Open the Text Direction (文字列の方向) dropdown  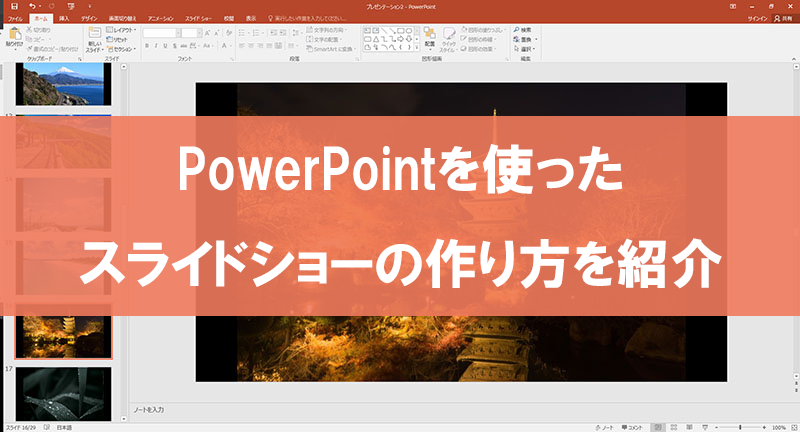[327, 30]
